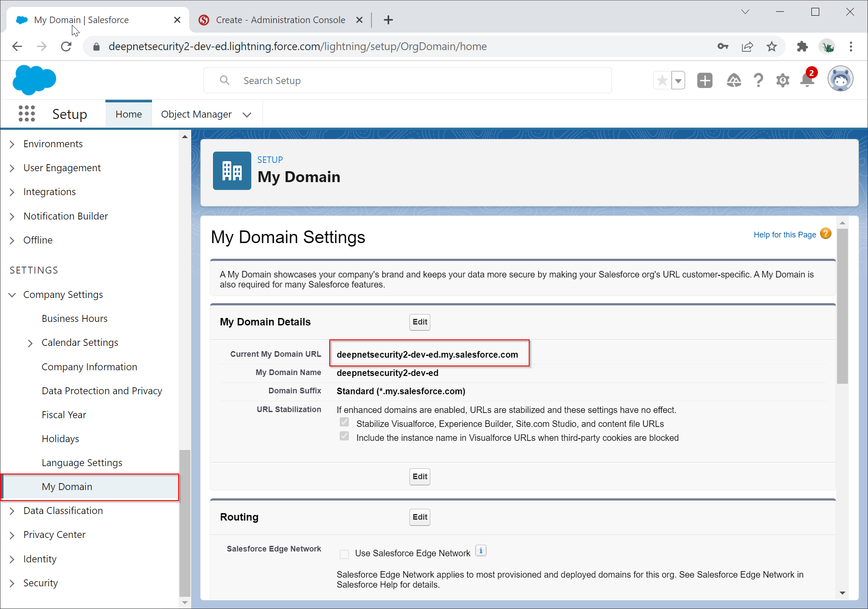Viewport: 868px width, 609px height.
Task: Toggle Include the instance name checkbox
Action: [344, 436]
